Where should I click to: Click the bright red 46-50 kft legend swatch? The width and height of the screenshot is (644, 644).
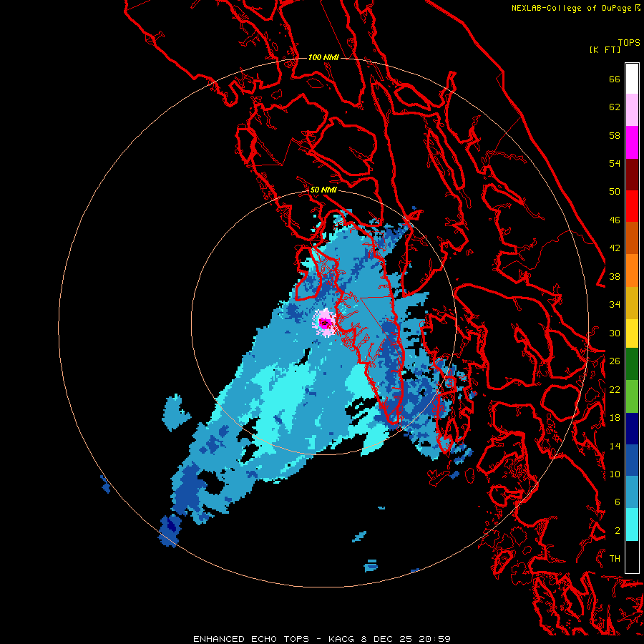coord(632,206)
